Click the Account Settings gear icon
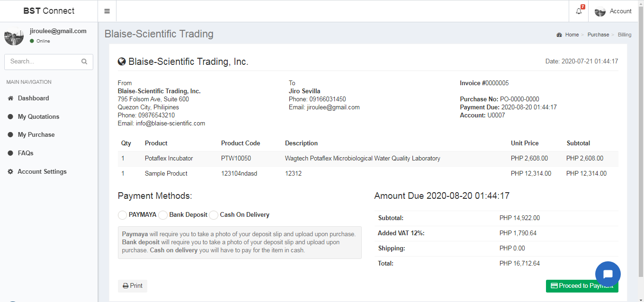The height and width of the screenshot is (302, 644). [x=10, y=172]
